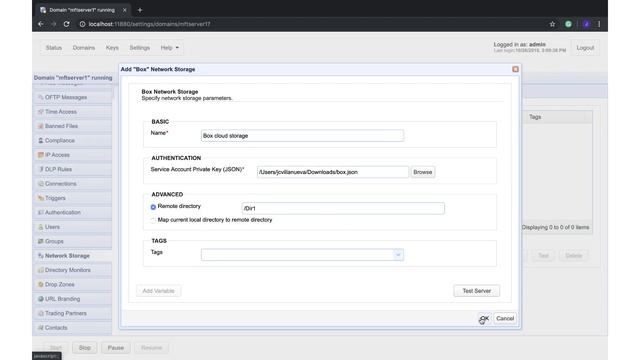
Task: Select the Remote directory radio button
Action: click(153, 207)
